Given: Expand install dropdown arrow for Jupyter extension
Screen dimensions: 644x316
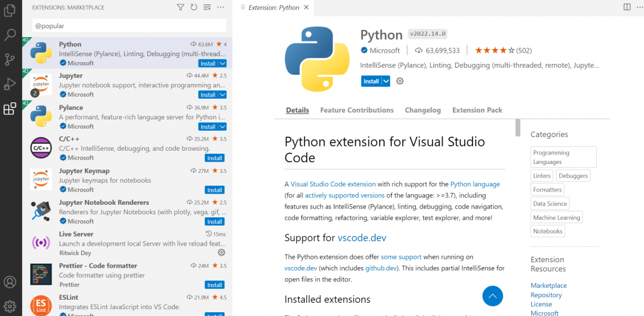Looking at the screenshot, I should click(x=221, y=95).
